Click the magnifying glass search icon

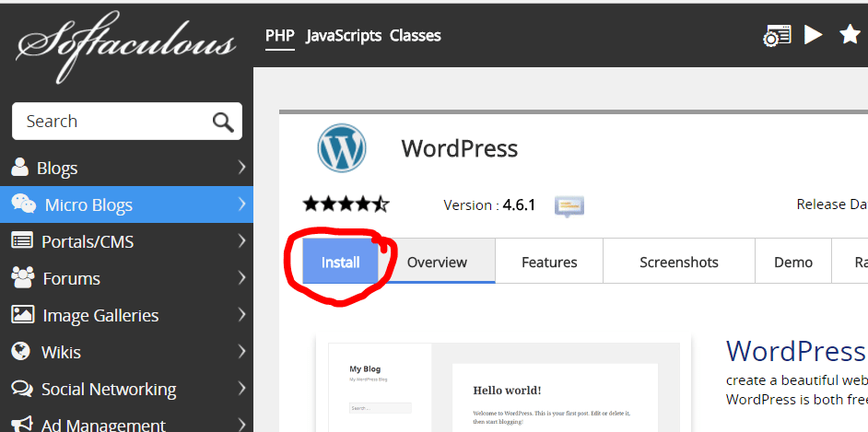pyautogui.click(x=223, y=122)
